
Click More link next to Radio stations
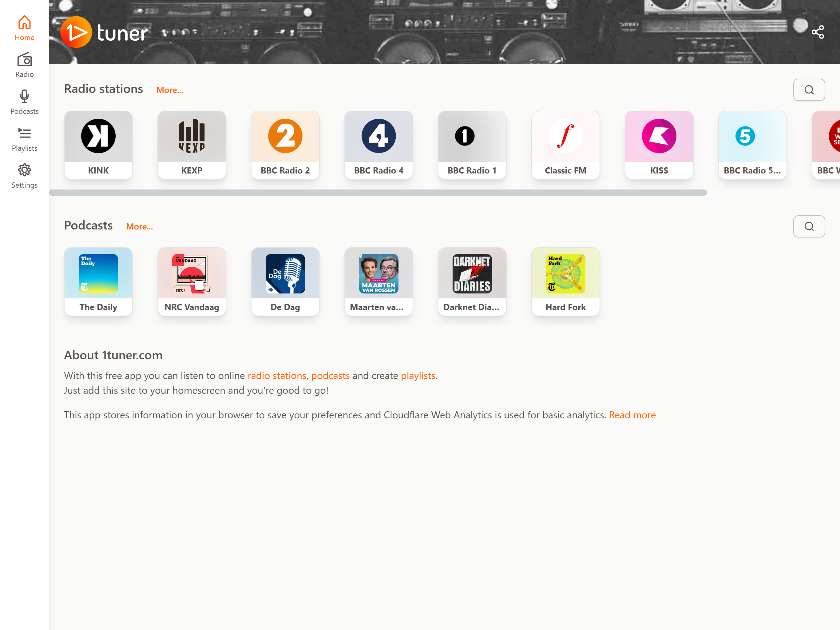click(170, 90)
